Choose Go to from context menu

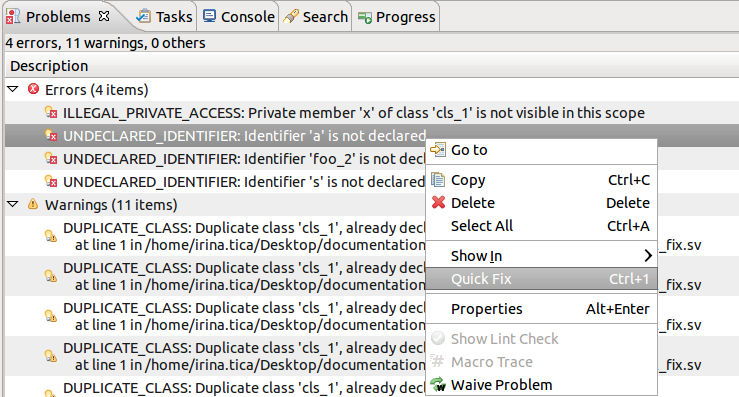coord(541,150)
